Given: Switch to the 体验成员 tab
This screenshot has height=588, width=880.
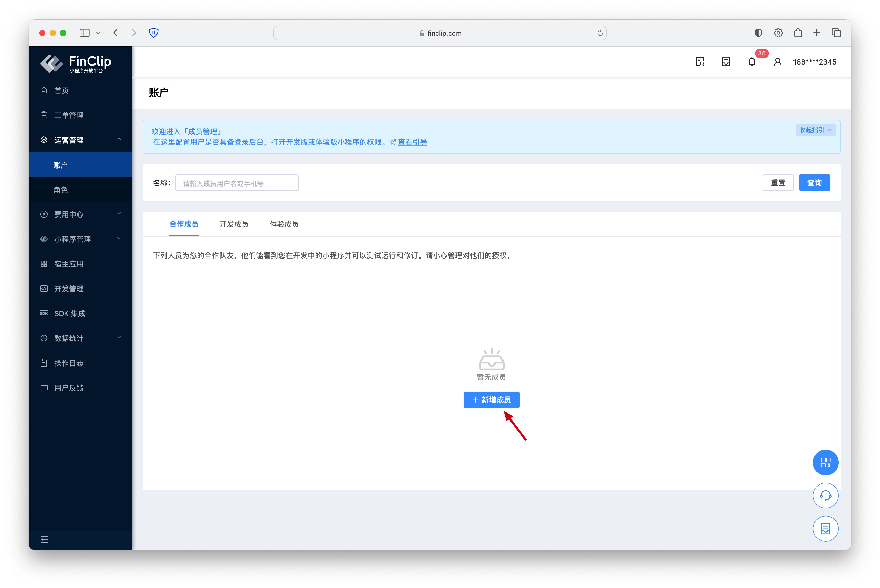Looking at the screenshot, I should [284, 224].
